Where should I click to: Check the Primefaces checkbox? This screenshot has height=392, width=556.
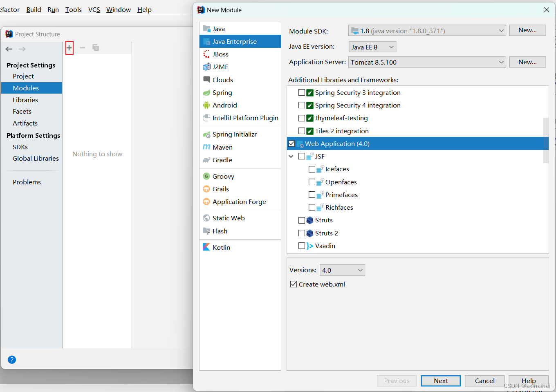pyautogui.click(x=312, y=195)
